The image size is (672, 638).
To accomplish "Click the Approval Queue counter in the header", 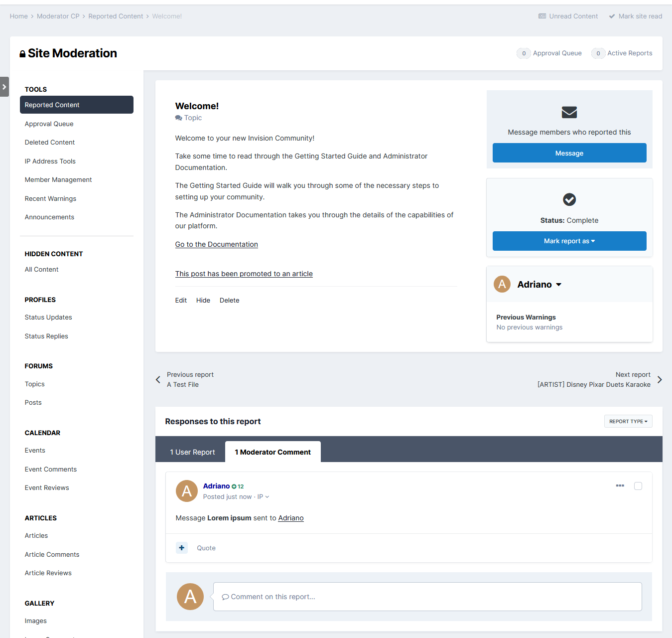I will 549,53.
